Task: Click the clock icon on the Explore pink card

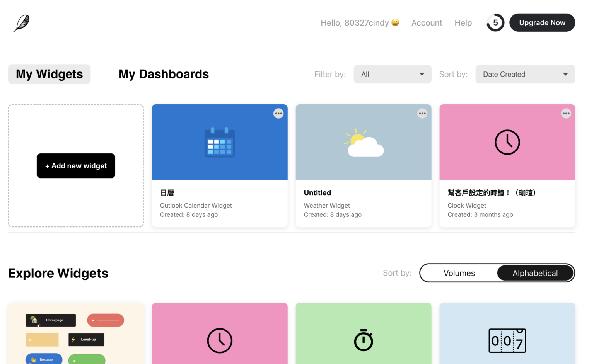Action: pyautogui.click(x=220, y=341)
